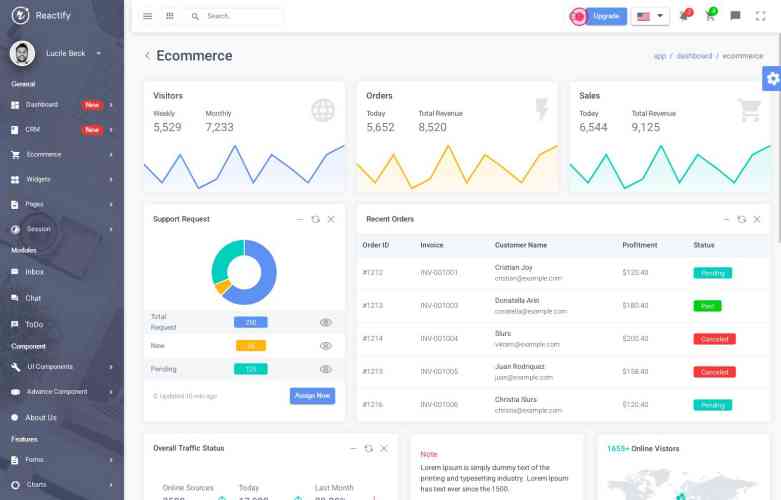Minimize the Overall Traffic Status card

[353, 449]
